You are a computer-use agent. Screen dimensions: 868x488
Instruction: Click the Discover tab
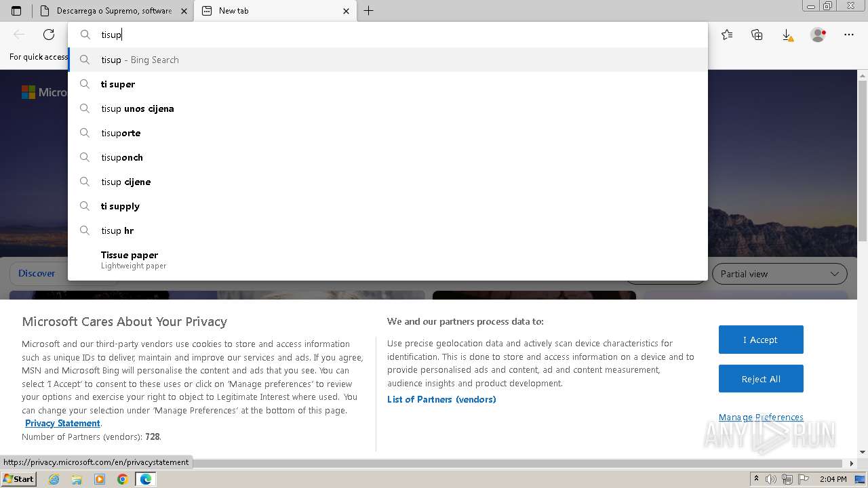[37, 273]
